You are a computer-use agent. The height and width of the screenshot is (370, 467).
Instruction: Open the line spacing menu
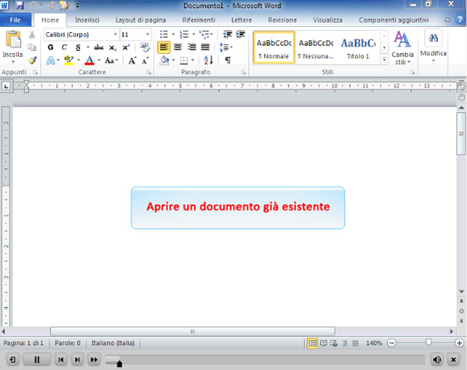[226, 47]
